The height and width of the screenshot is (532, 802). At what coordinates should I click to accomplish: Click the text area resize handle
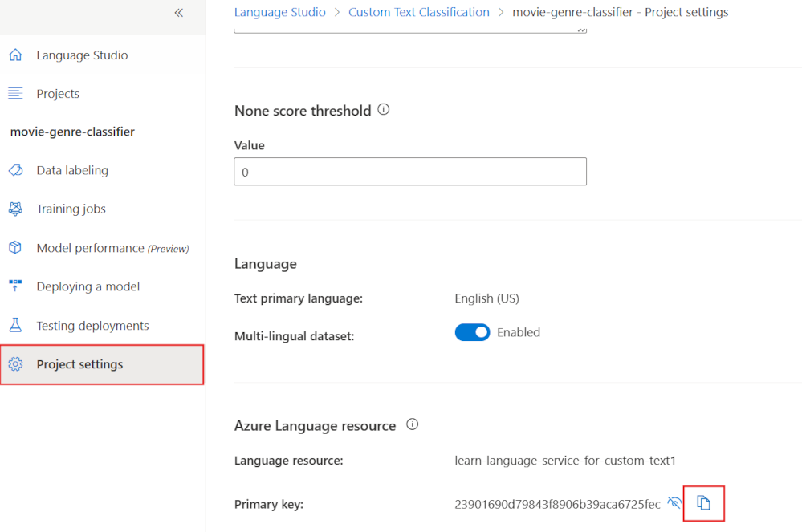tap(581, 30)
